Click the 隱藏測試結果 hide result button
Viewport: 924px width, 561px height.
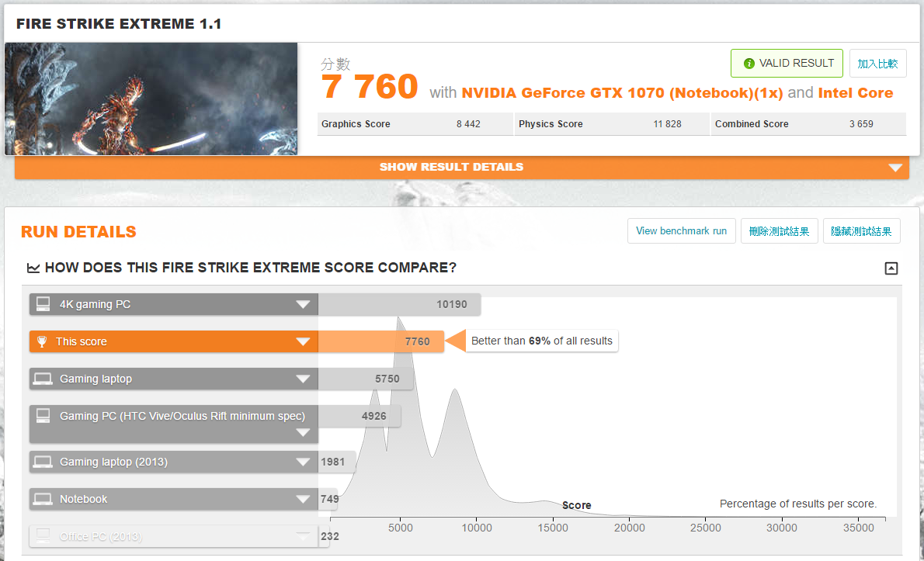click(861, 230)
